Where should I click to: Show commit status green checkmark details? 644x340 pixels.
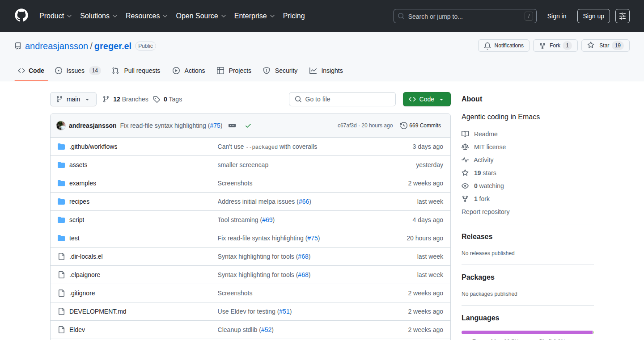coord(248,126)
